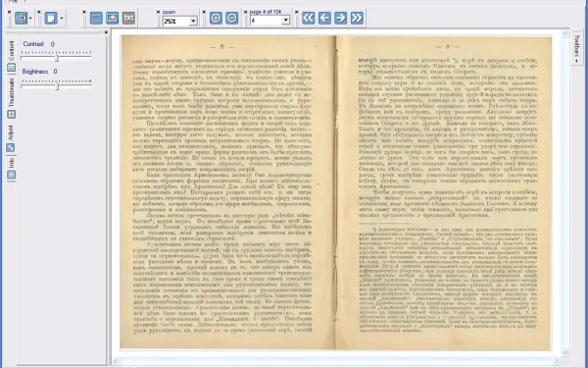Open the Info side tab
Screen dimensions: 588x368
coord(11,168)
